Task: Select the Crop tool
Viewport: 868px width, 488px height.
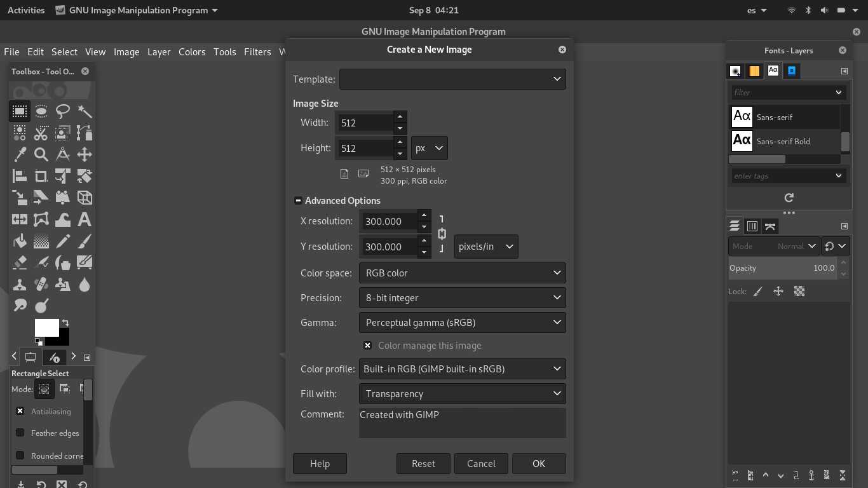Action: click(41, 176)
